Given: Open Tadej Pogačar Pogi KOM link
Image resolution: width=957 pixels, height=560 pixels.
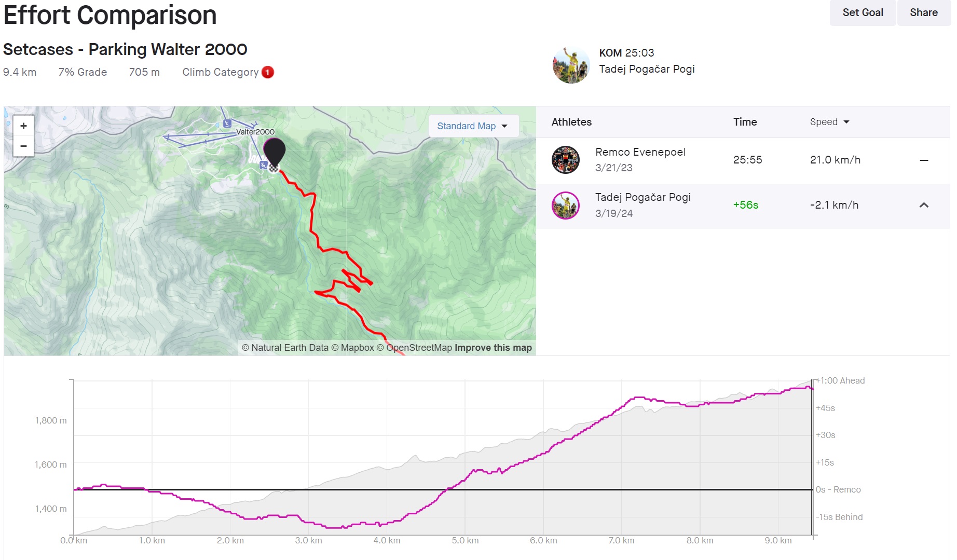Looking at the screenshot, I should coord(647,69).
